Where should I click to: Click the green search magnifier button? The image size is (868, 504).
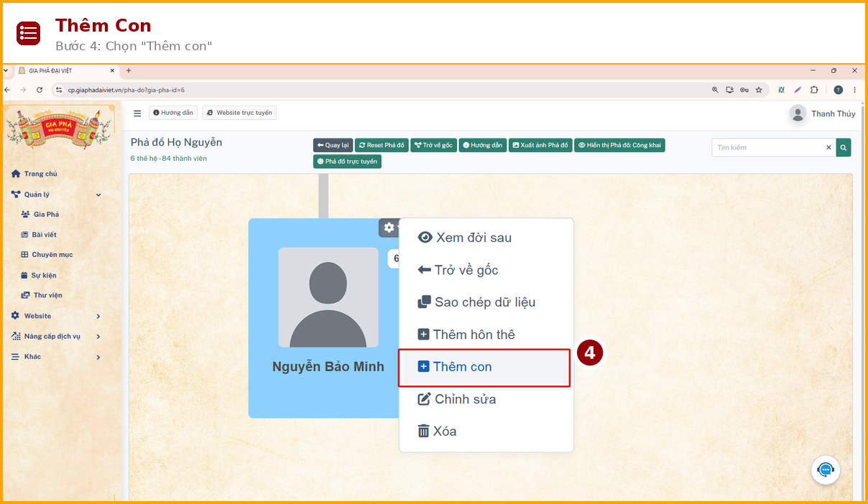click(844, 147)
